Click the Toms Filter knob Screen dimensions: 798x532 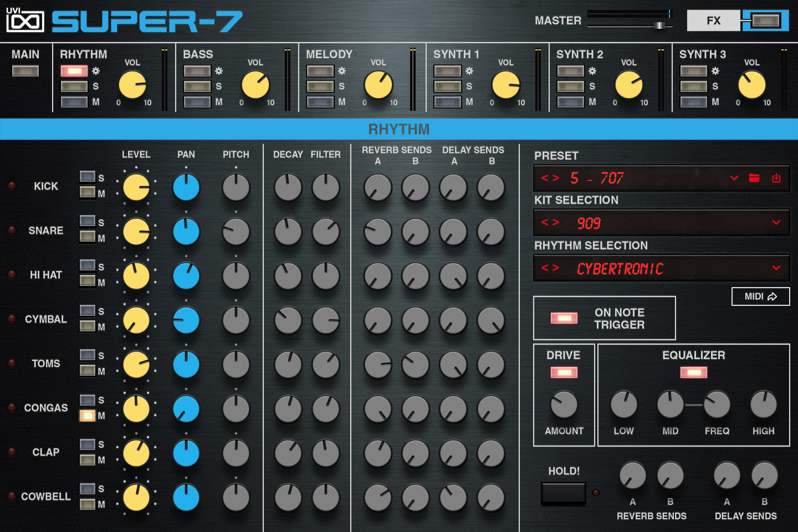(326, 365)
